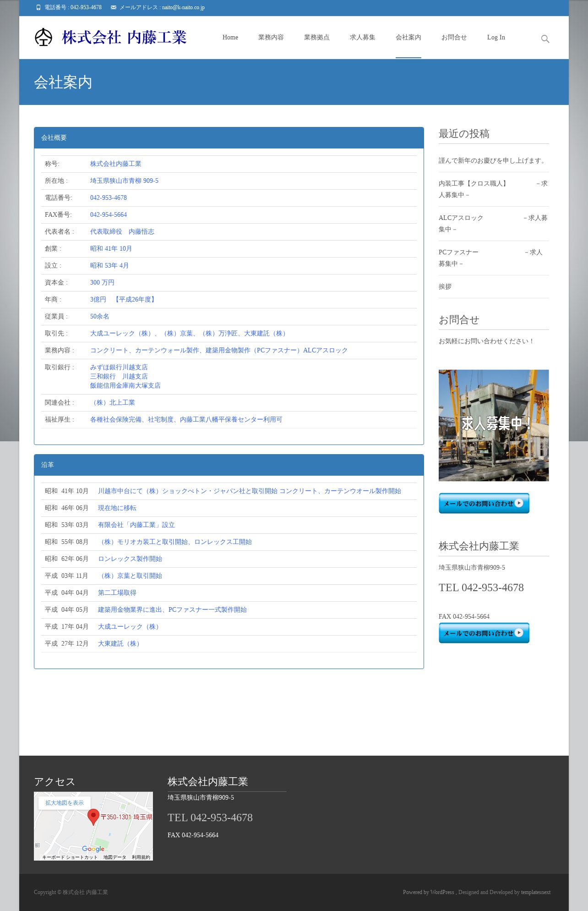Open the 挨拶 recent post link
Viewport: 588px width, 911px height.
click(x=445, y=287)
